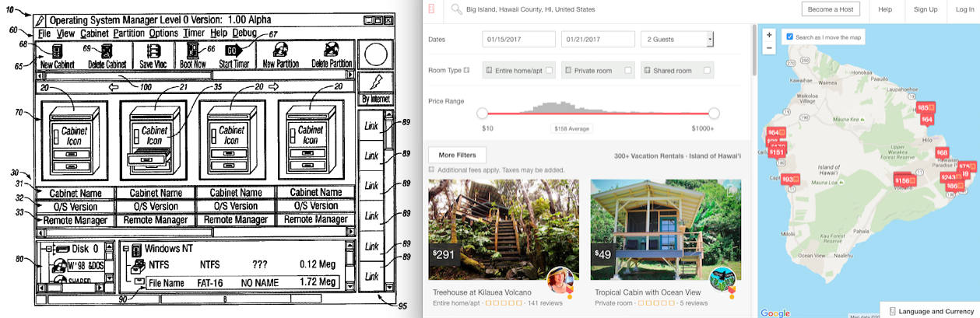The image size is (980, 318).
Task: Click the Start Timer GO icon
Action: (233, 51)
